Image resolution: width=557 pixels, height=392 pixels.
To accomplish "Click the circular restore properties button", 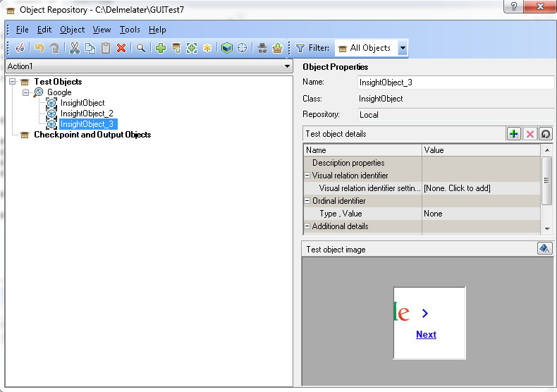I will click(x=546, y=134).
